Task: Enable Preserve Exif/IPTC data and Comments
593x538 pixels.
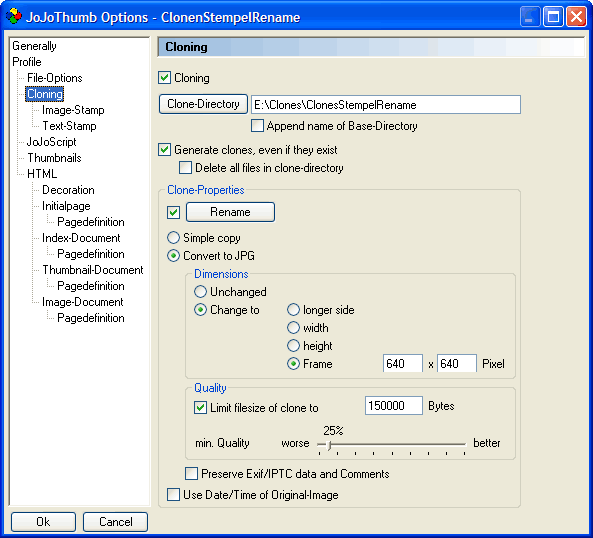Action: pos(191,474)
